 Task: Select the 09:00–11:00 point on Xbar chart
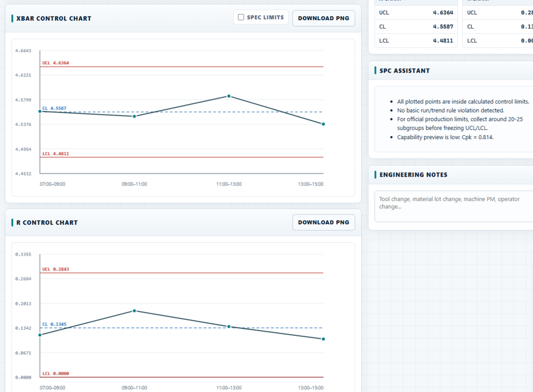(134, 116)
